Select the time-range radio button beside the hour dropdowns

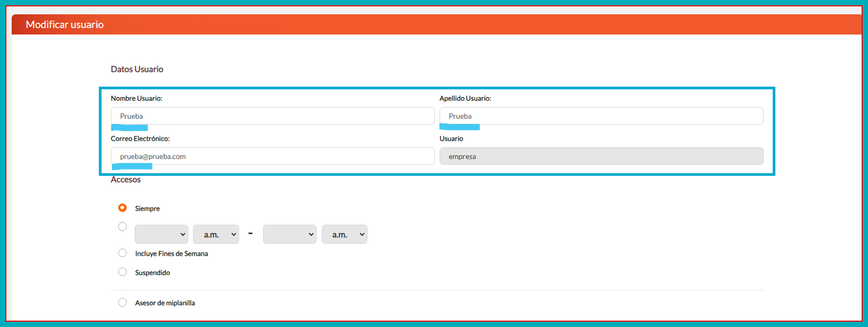pos(122,227)
